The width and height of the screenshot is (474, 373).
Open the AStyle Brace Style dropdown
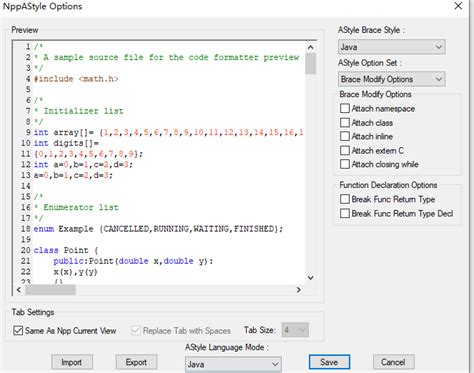pos(392,47)
